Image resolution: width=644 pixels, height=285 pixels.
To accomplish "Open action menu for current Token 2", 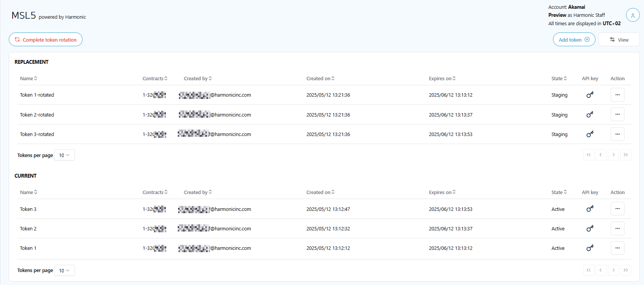I will point(617,228).
